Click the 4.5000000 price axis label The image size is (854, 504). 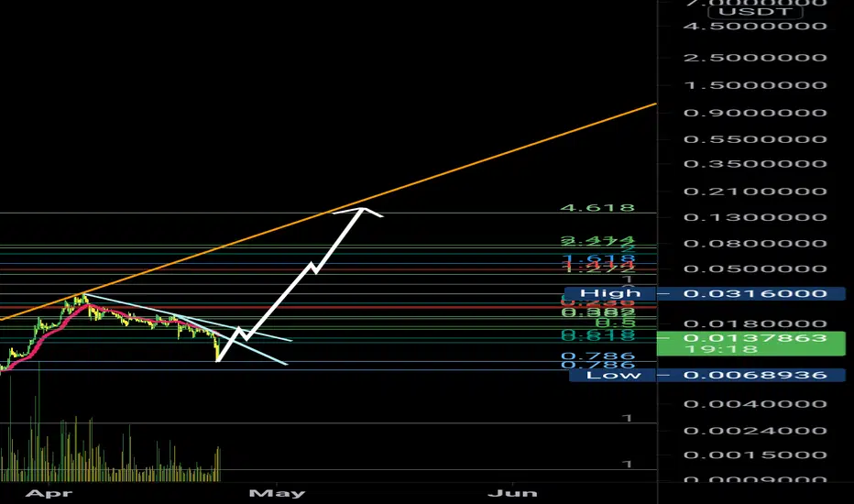pyautogui.click(x=755, y=27)
